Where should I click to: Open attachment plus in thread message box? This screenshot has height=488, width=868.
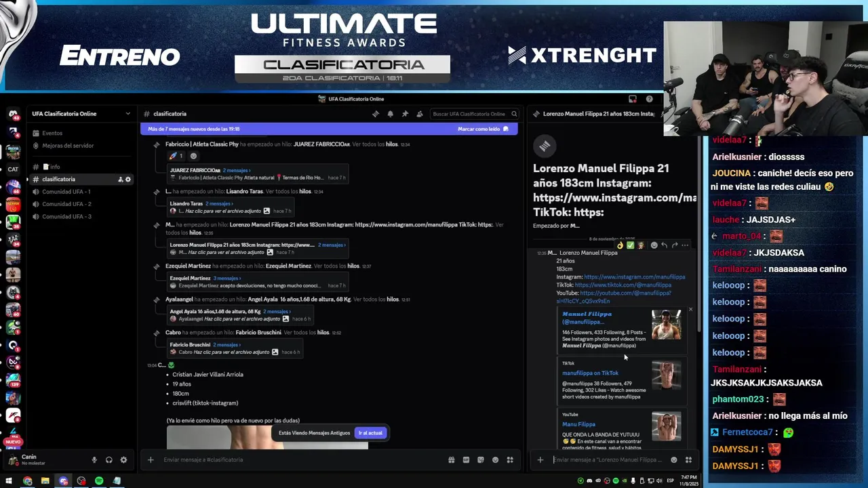click(x=540, y=460)
